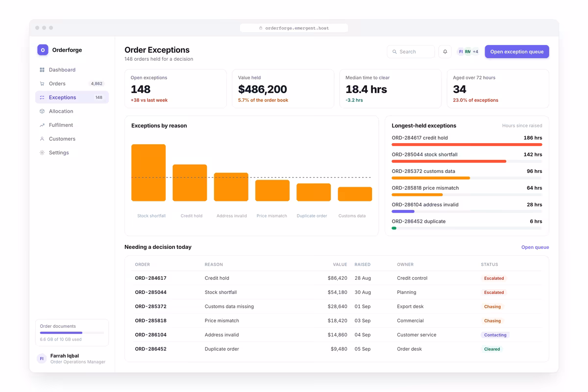
Task: Click the Orders cart icon
Action: (42, 84)
